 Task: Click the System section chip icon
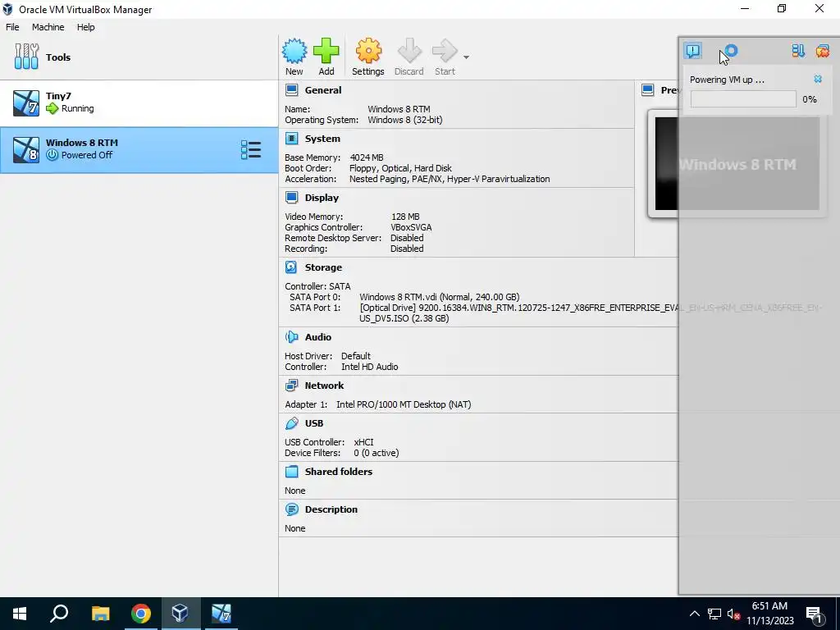coord(291,139)
